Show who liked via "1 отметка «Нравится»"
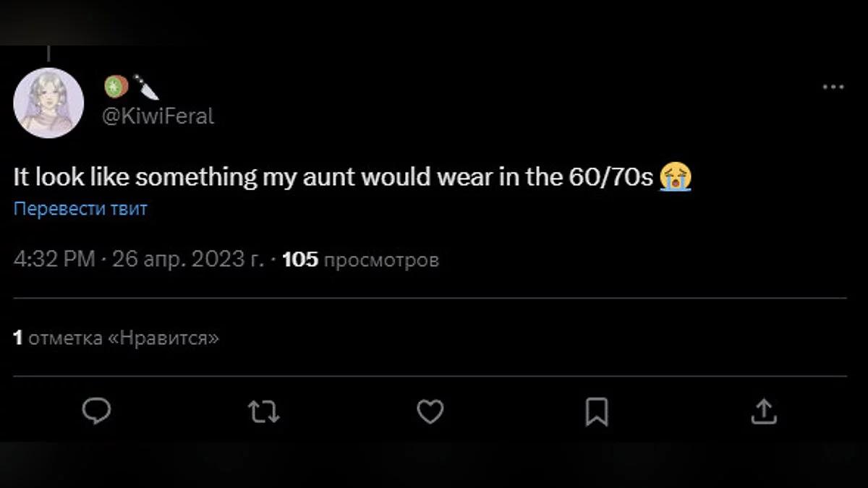The image size is (868, 488). pyautogui.click(x=116, y=337)
